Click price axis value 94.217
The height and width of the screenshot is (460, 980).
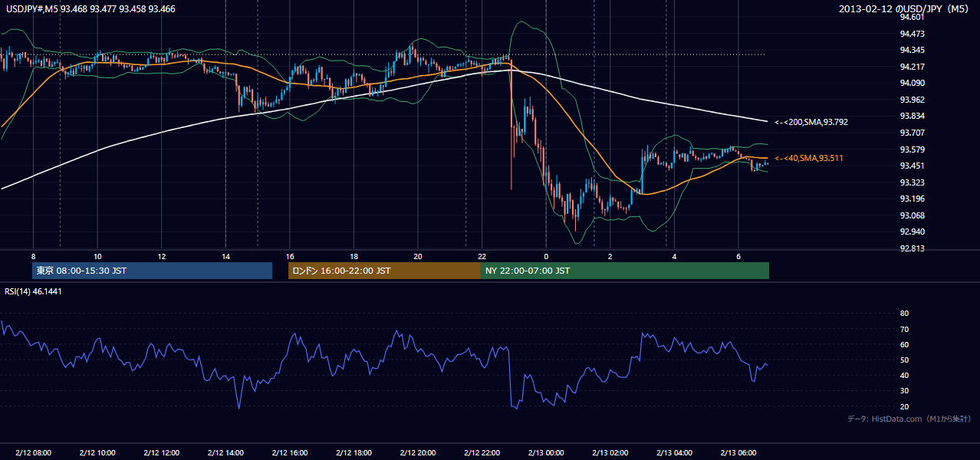911,67
